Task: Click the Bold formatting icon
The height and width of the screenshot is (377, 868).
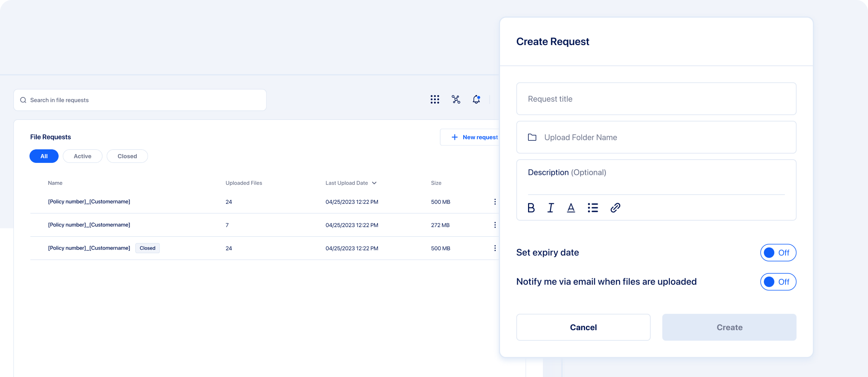Action: 531,208
